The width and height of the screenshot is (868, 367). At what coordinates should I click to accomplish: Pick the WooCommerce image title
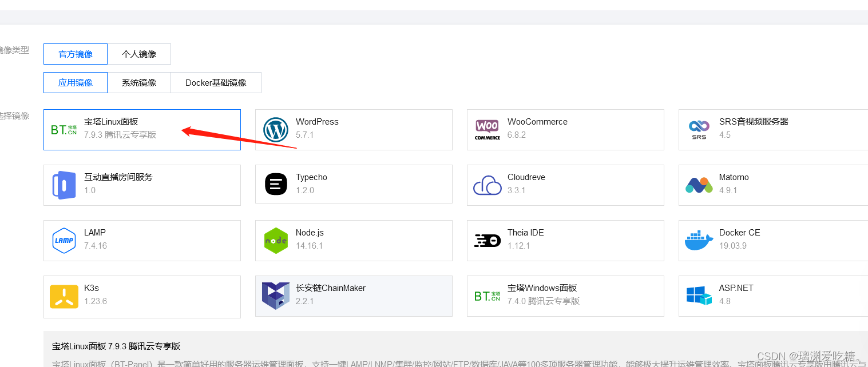coord(537,122)
